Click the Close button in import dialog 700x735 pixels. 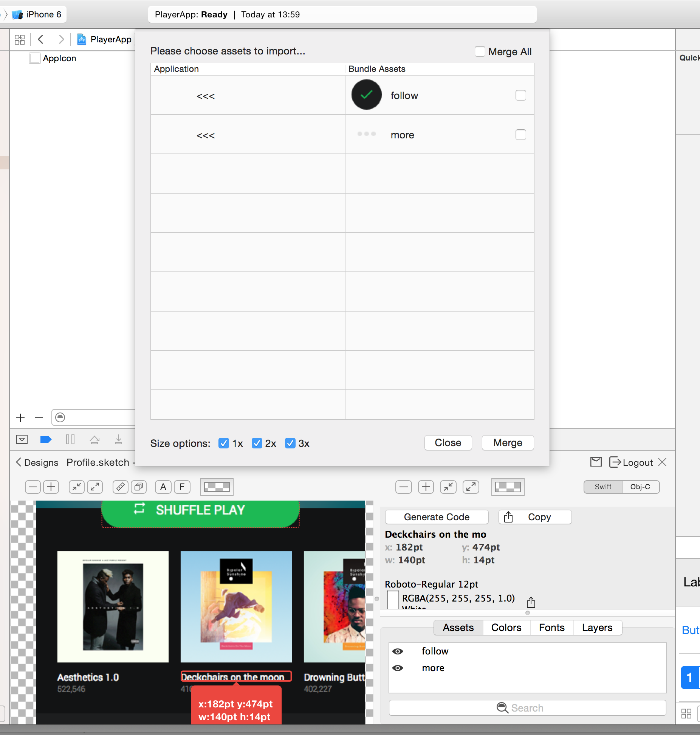448,443
